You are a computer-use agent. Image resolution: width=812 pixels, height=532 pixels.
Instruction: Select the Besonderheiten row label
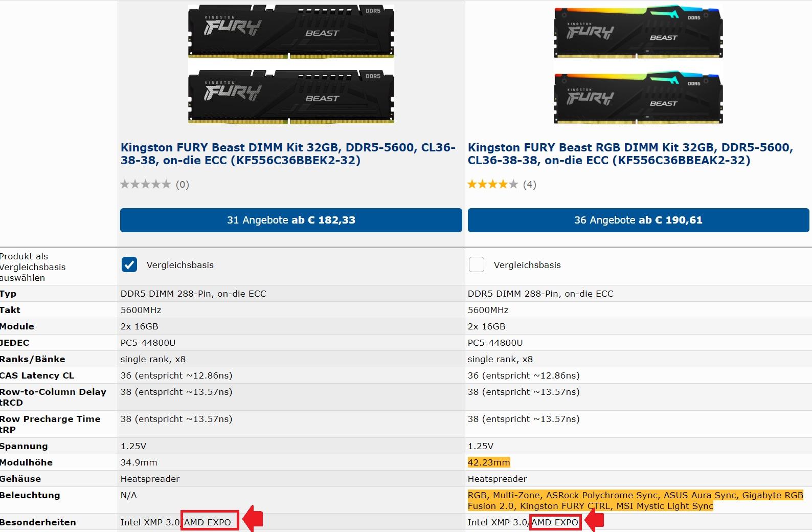point(38,522)
